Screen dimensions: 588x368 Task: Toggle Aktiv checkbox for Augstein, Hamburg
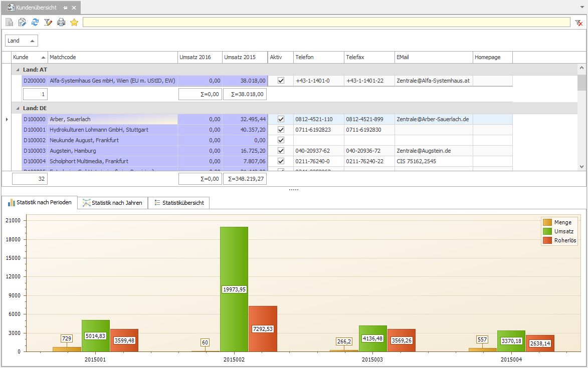(x=281, y=151)
